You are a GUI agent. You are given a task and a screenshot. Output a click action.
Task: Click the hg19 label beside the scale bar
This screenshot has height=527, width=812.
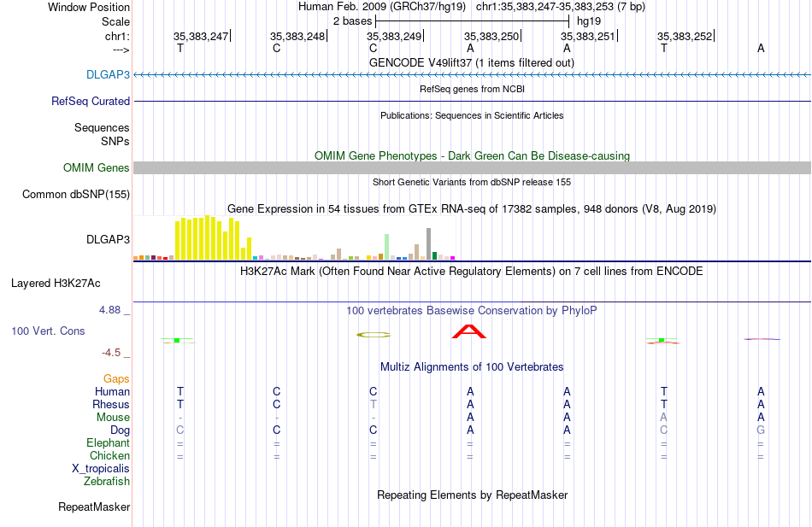[x=589, y=21]
